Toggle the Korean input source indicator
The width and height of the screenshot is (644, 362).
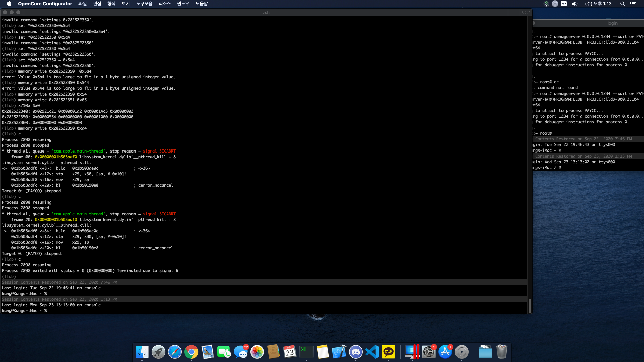pos(564,4)
